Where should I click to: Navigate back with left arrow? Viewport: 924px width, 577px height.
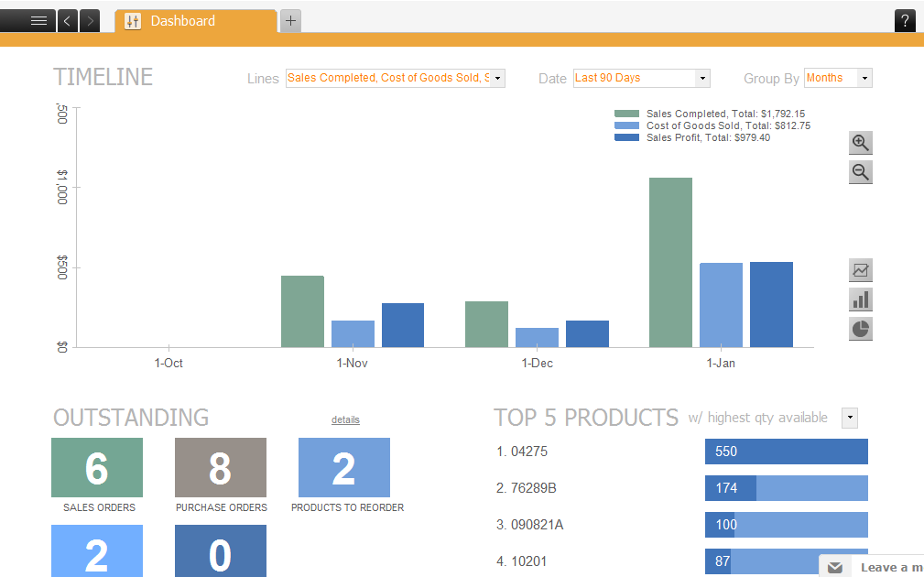(x=68, y=20)
